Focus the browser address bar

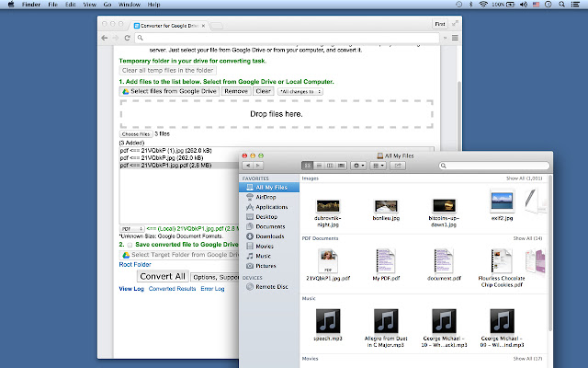pos(287,38)
